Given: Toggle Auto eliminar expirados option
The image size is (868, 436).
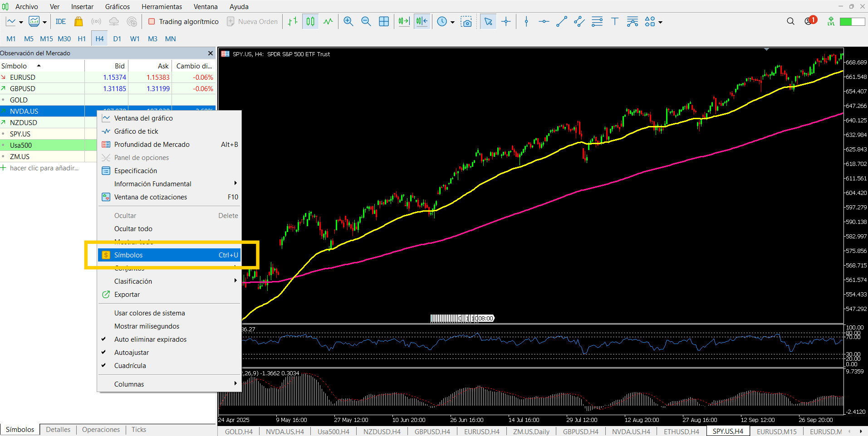Looking at the screenshot, I should tap(150, 339).
